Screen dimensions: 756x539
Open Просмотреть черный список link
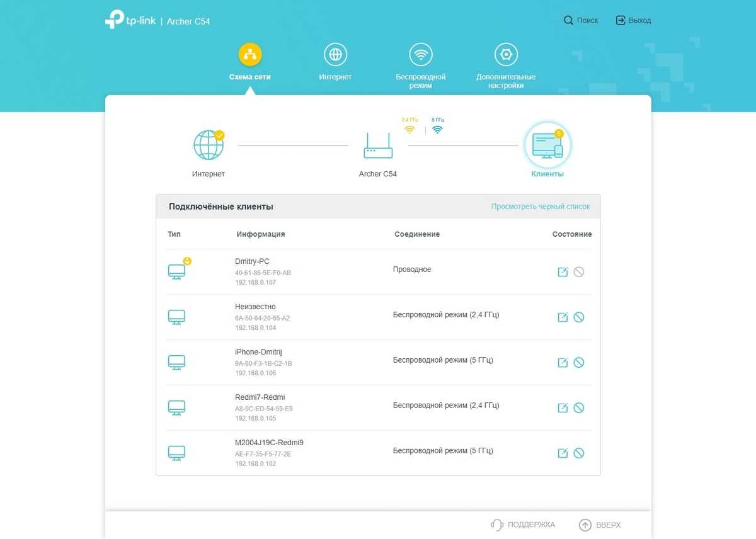coord(541,207)
